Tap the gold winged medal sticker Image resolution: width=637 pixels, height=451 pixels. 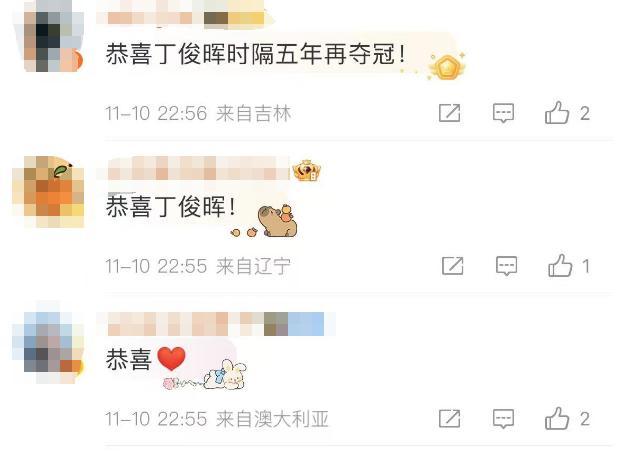447,66
